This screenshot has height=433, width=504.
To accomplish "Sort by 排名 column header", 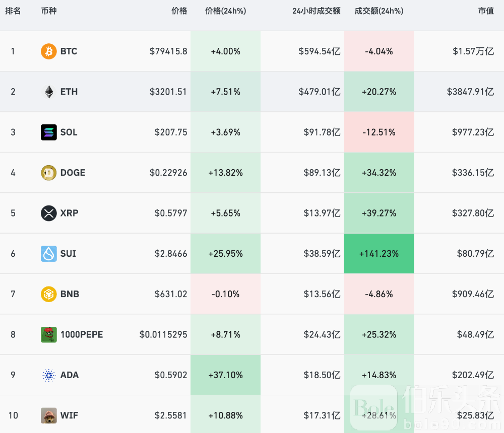I will tap(13, 11).
